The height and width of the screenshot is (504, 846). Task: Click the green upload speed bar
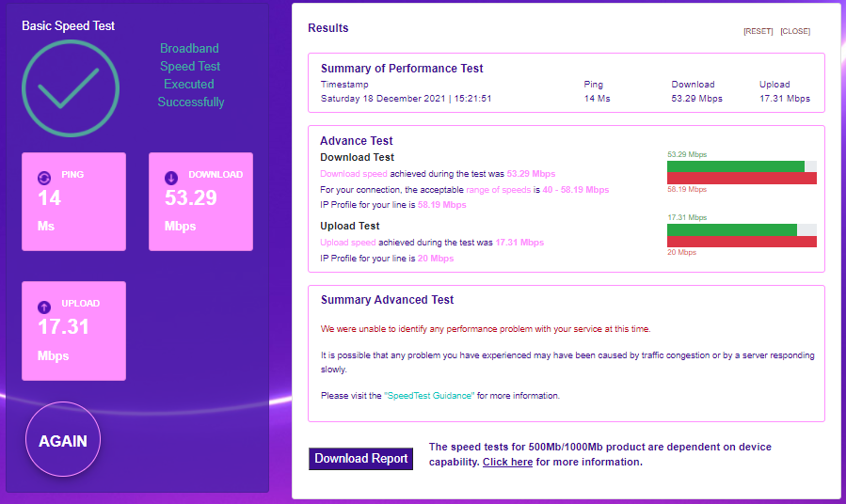(x=731, y=229)
